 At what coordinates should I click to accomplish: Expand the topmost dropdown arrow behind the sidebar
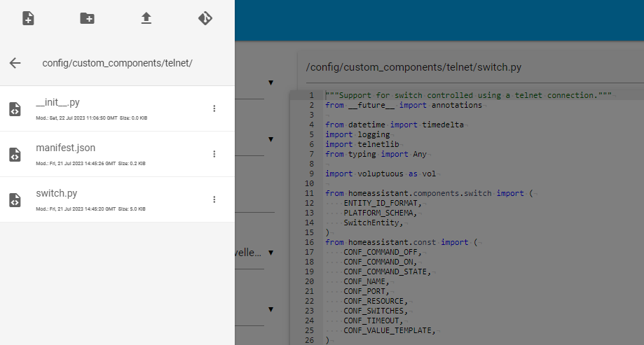click(270, 83)
